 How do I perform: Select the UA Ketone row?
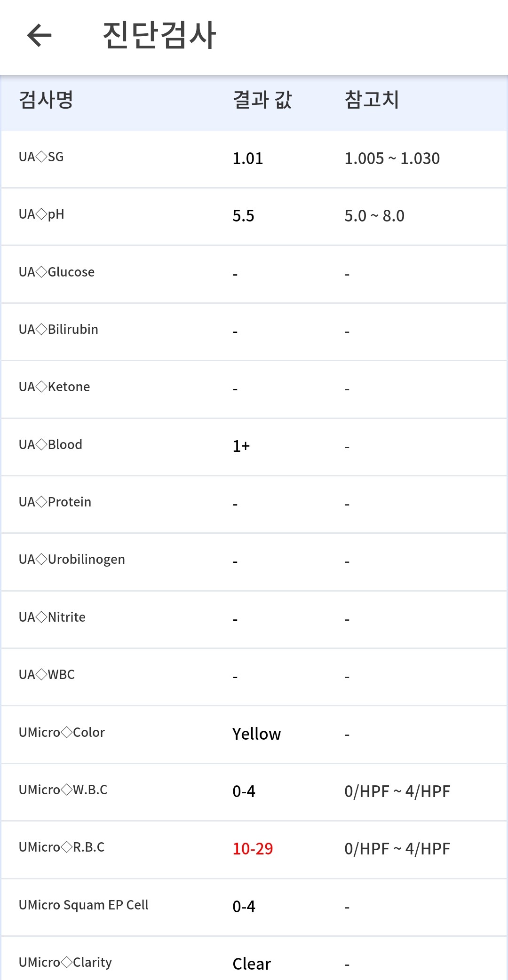point(254,389)
